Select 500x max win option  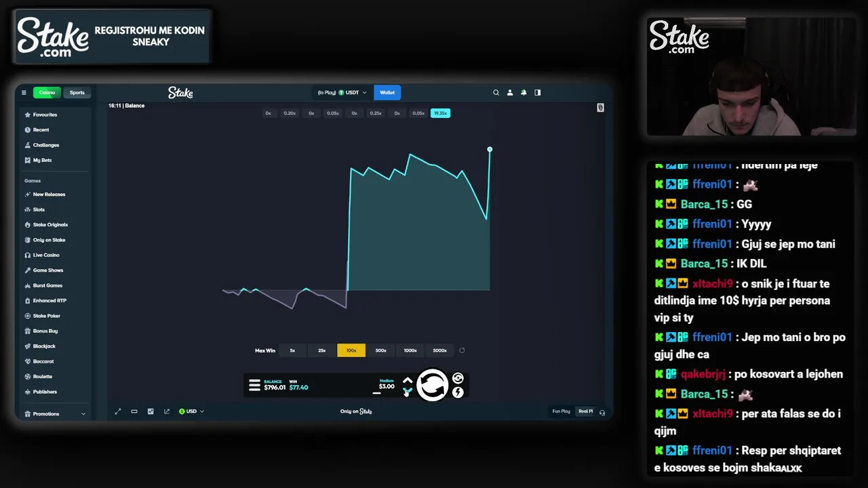tap(380, 350)
